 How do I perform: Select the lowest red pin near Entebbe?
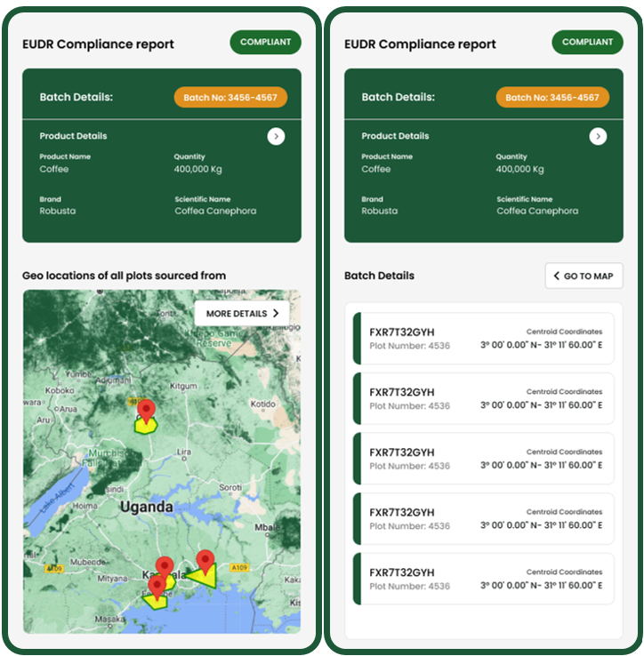(x=157, y=588)
